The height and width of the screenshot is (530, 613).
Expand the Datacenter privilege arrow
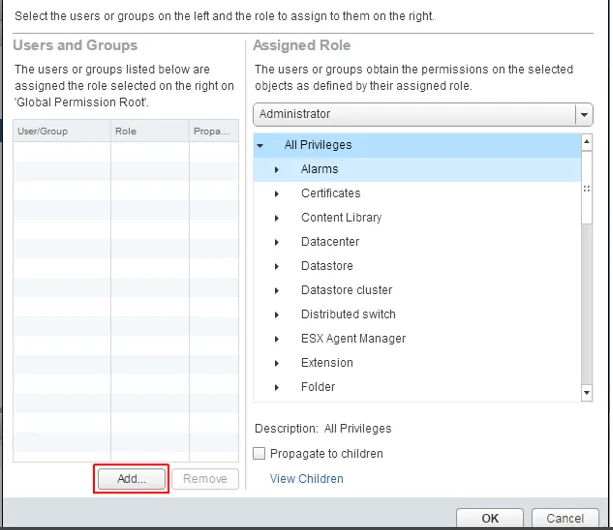(277, 242)
